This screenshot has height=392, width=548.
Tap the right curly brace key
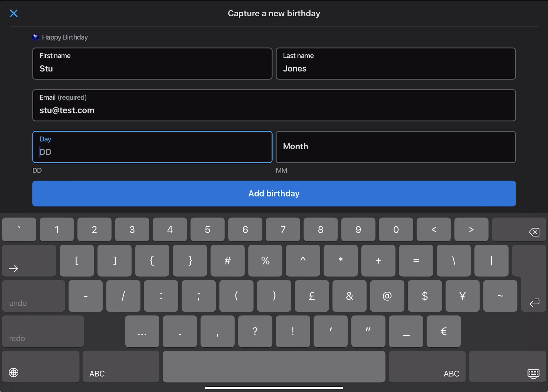190,261
